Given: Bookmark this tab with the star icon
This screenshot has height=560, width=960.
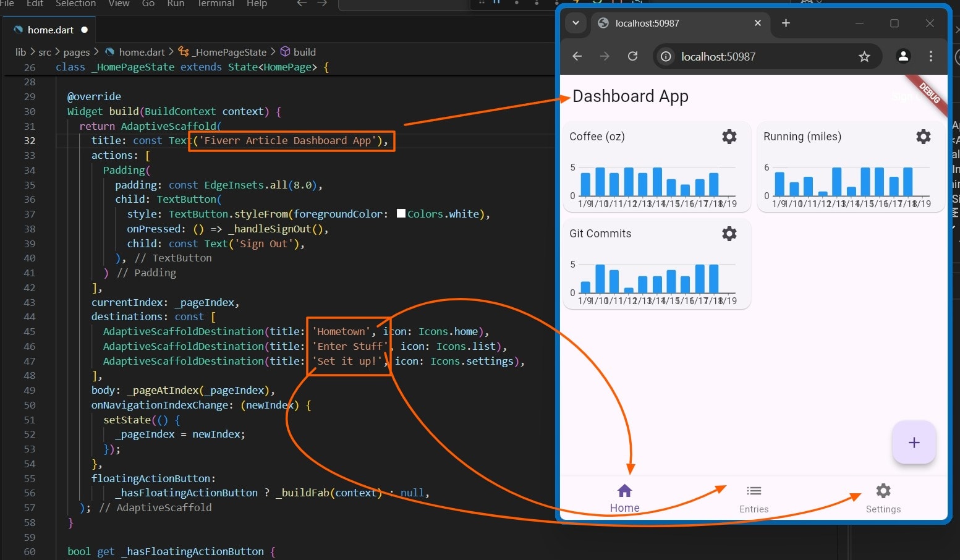Looking at the screenshot, I should point(864,57).
